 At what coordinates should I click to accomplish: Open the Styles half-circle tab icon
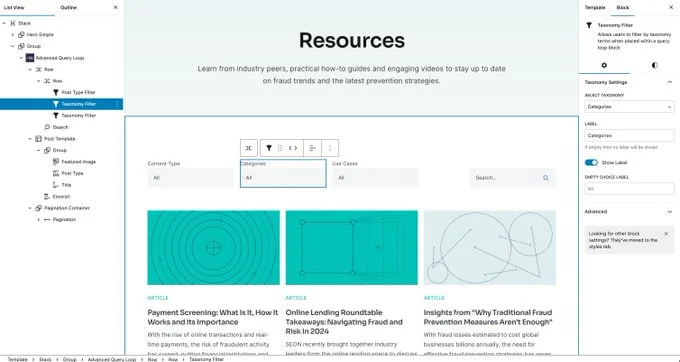654,65
